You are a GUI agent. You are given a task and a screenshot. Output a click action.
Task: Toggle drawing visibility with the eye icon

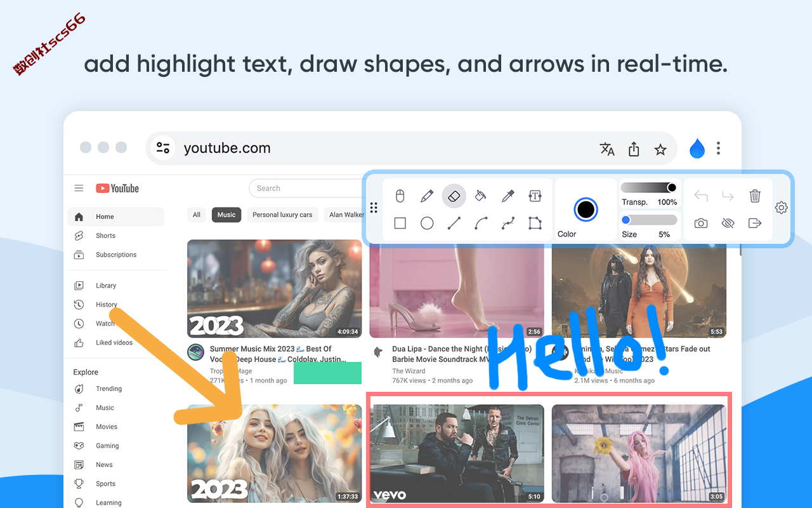(x=728, y=223)
